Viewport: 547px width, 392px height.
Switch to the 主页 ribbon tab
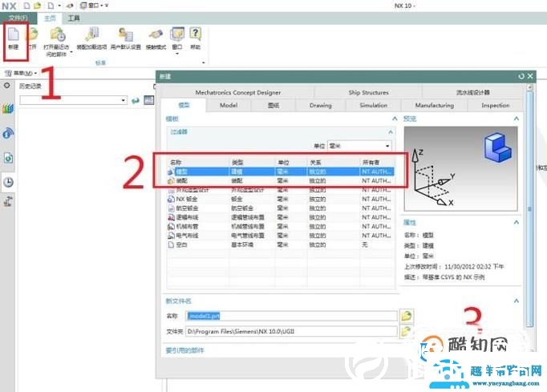click(50, 18)
